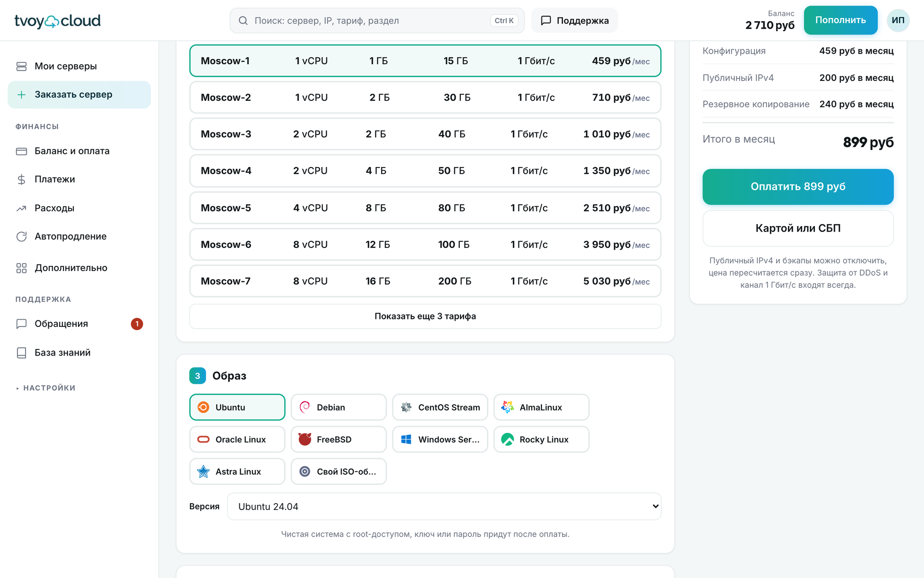Choose the Rocky Linux image
Screen dimensions: 924x578
pos(541,439)
